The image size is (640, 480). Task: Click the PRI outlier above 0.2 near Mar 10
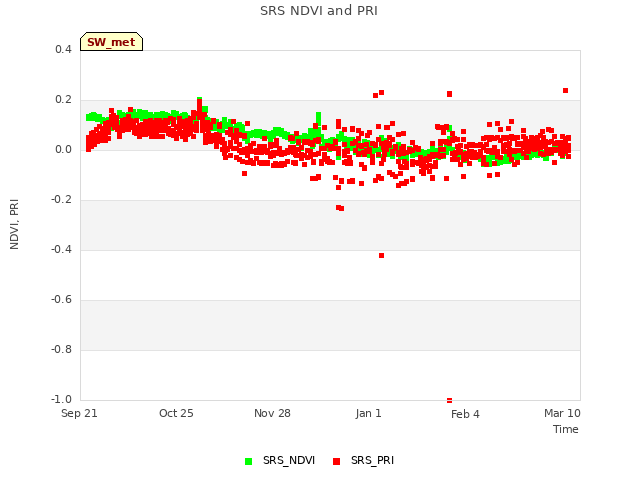[x=565, y=91]
